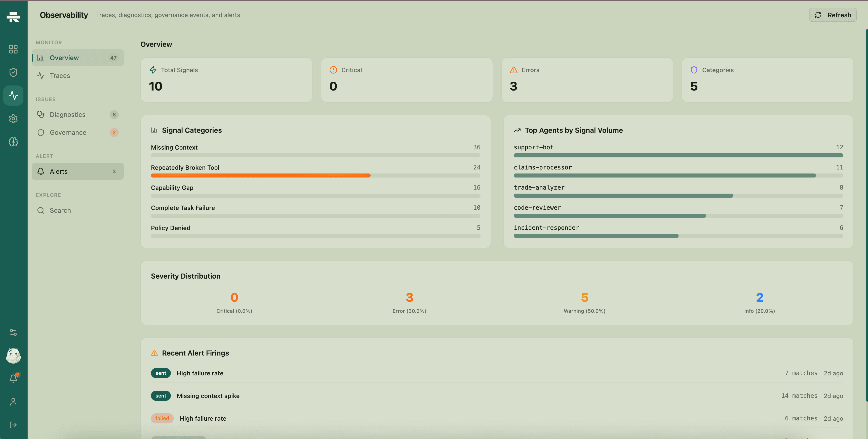Click the Recent Alert Firings warning icon
Image resolution: width=868 pixels, height=439 pixels.
click(154, 353)
